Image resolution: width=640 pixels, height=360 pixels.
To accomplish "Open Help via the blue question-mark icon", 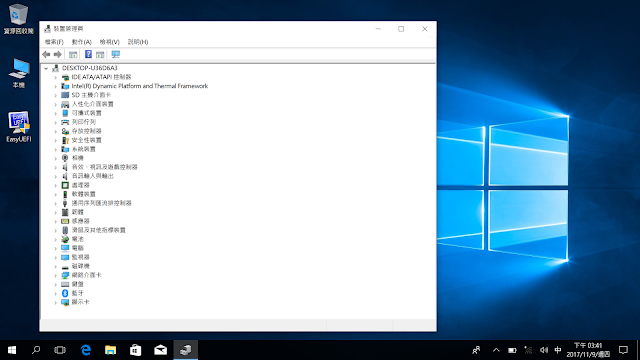I will pos(88,54).
